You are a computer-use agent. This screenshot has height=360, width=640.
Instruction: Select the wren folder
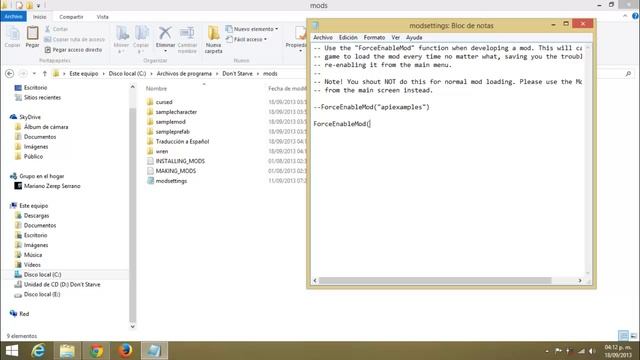[162, 151]
